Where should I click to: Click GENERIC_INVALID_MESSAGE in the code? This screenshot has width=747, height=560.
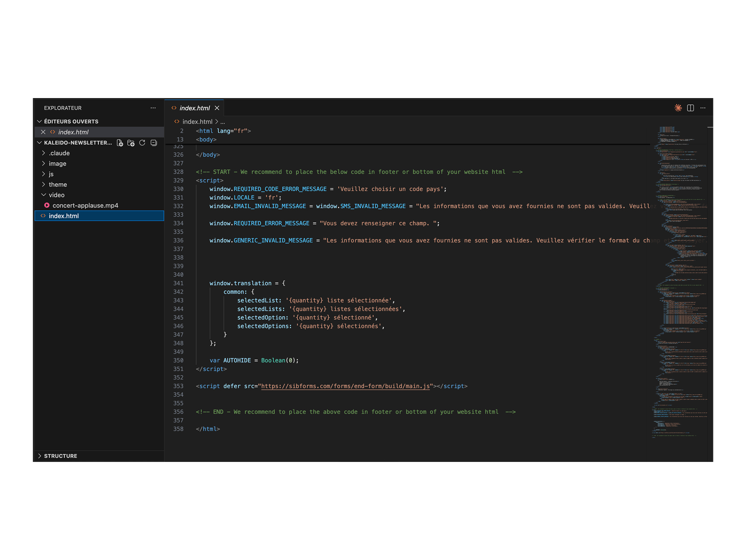pyautogui.click(x=273, y=241)
